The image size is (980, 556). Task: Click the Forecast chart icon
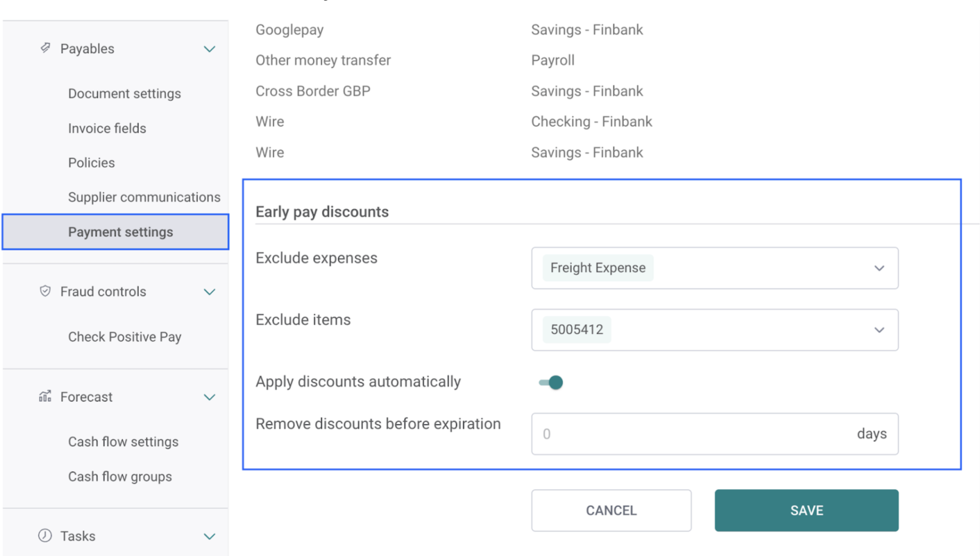[x=45, y=396]
